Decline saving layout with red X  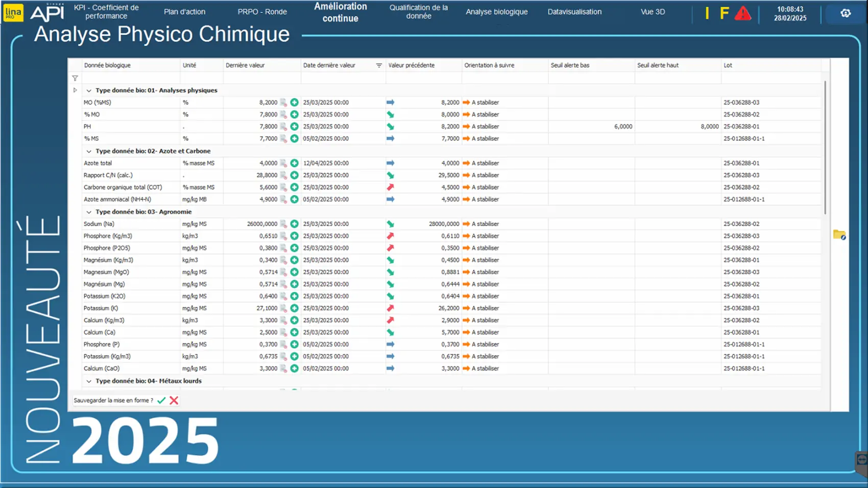point(174,401)
